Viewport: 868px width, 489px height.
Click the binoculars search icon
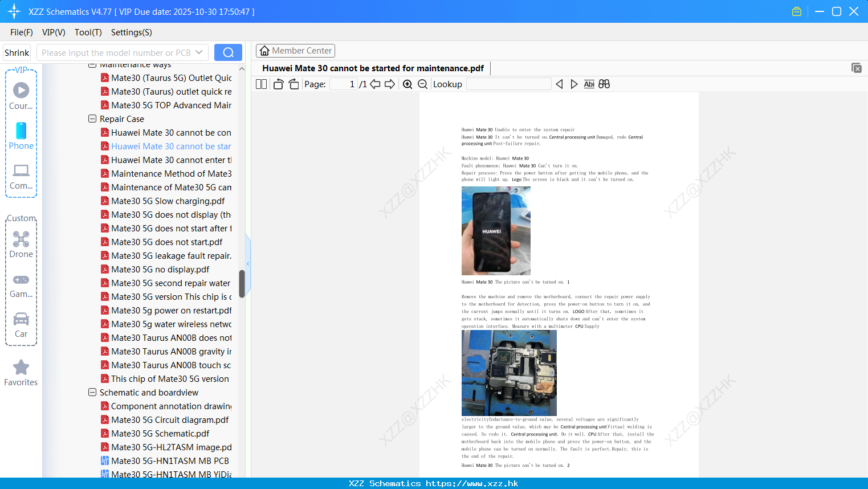click(604, 84)
